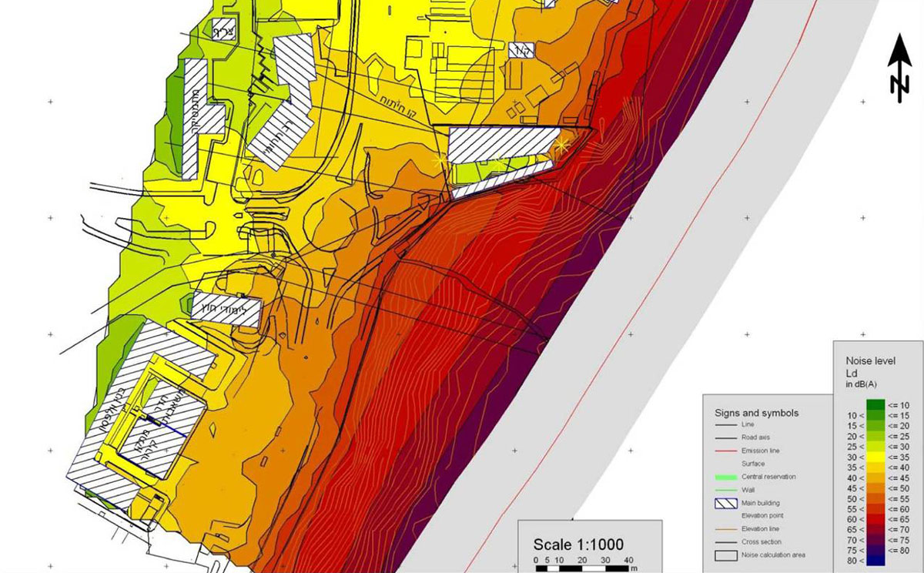Screen dimensions: 924x573
Task: Click the 'Cross section' legend label
Action: tap(762, 542)
